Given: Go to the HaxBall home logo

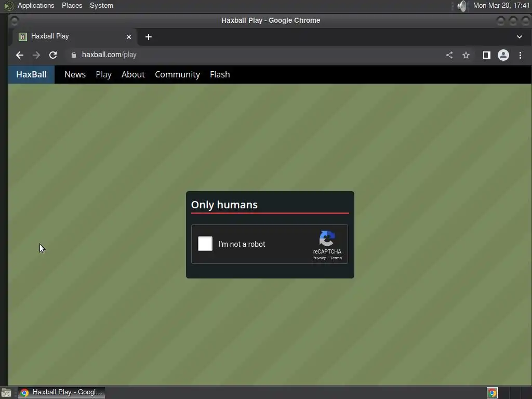Looking at the screenshot, I should (x=31, y=74).
